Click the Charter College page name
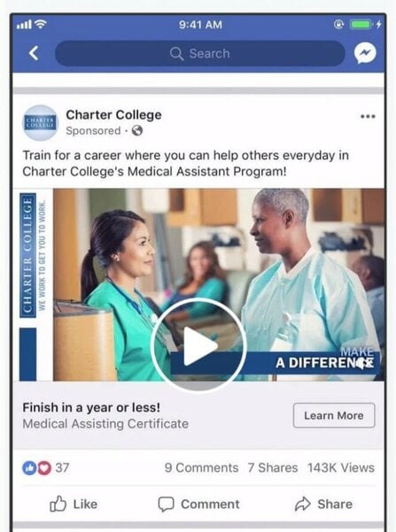This screenshot has width=396, height=532. [113, 115]
